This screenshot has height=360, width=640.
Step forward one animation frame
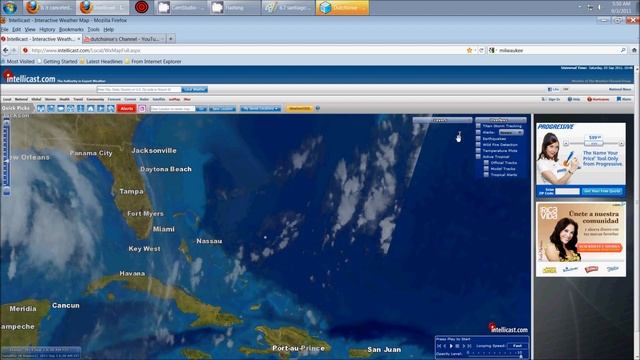coord(464,346)
